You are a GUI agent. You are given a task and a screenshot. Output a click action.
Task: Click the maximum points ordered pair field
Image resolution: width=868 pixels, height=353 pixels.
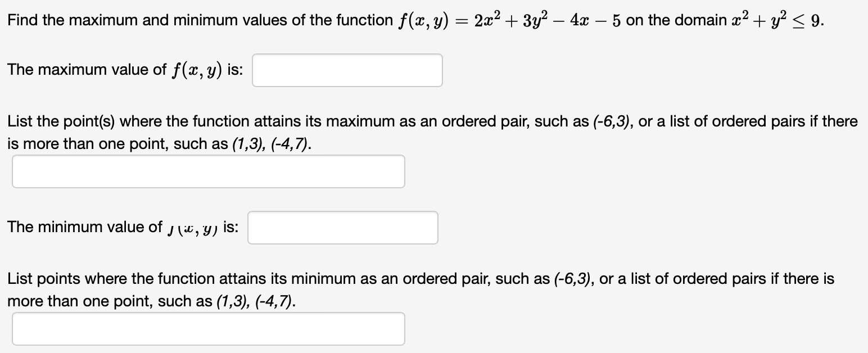click(x=208, y=171)
